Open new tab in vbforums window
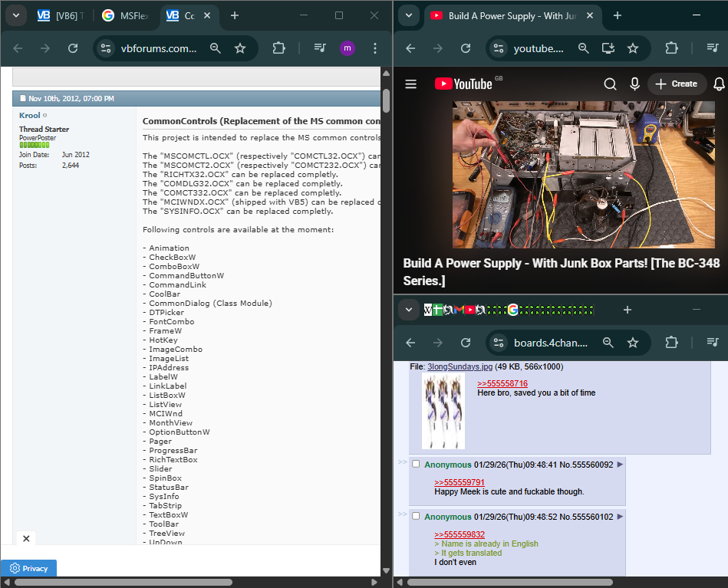 pos(235,16)
